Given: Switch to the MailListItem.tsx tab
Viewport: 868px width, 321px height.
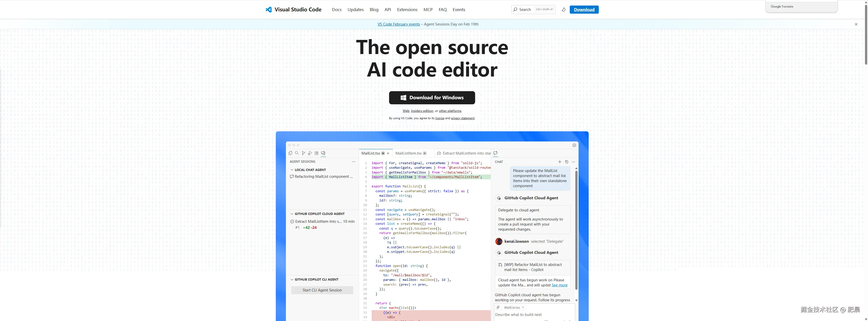Looking at the screenshot, I should coord(409,153).
